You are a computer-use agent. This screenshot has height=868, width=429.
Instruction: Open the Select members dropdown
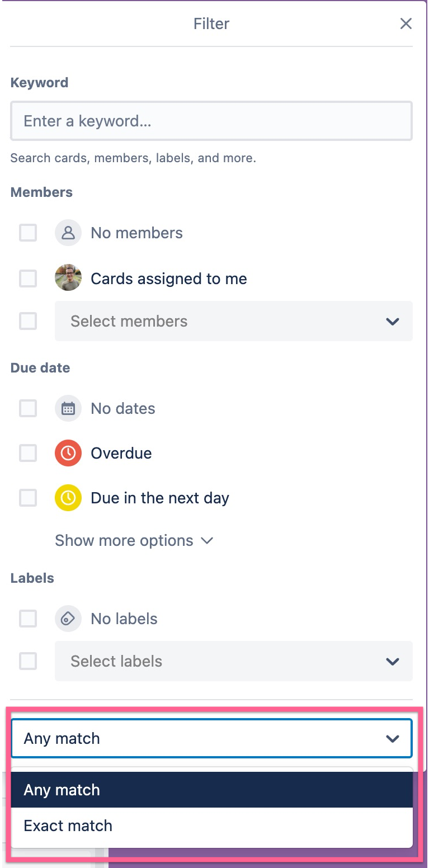233,321
